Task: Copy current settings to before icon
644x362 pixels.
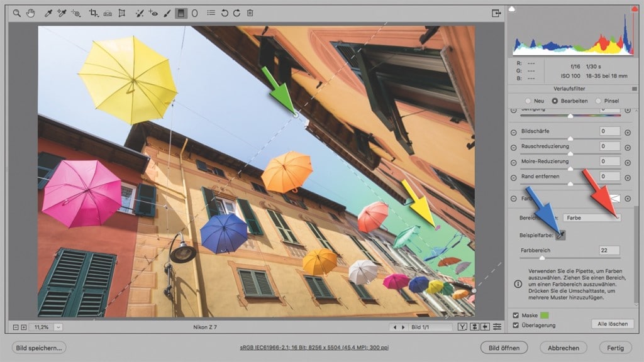Action: (x=486, y=327)
